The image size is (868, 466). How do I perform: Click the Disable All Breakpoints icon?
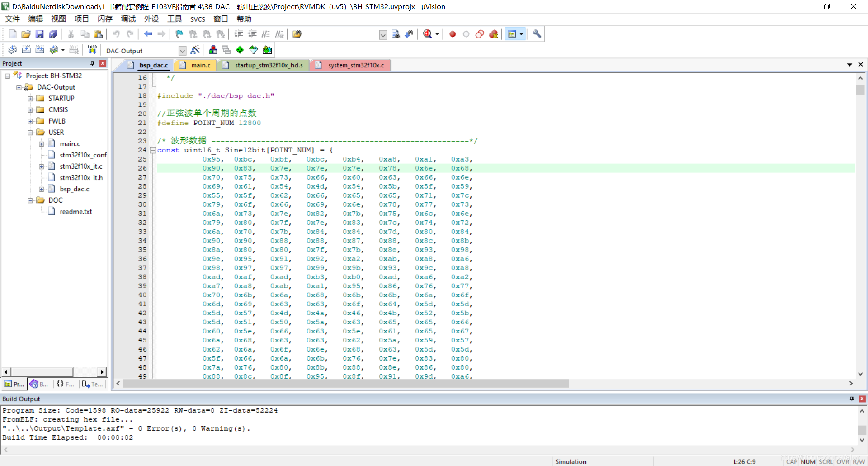pyautogui.click(x=480, y=34)
